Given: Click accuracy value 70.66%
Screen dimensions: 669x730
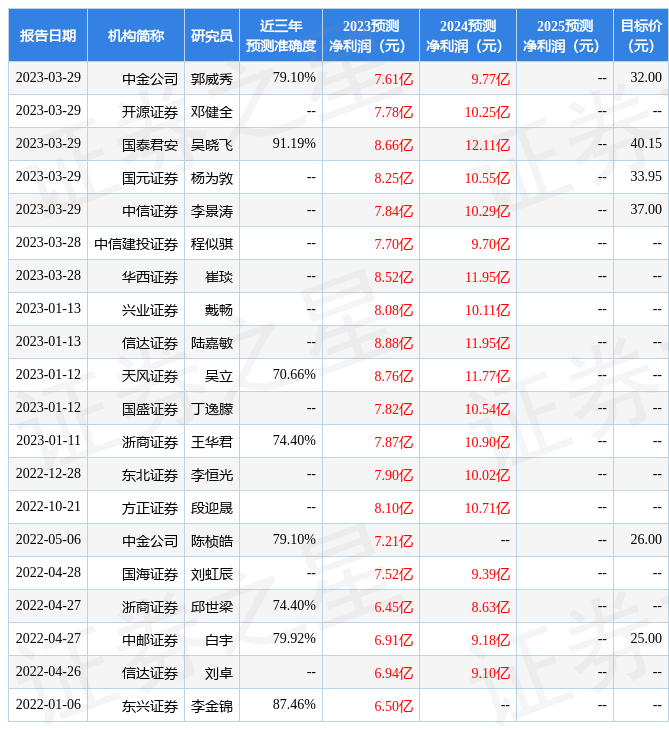Looking at the screenshot, I should click(294, 375).
